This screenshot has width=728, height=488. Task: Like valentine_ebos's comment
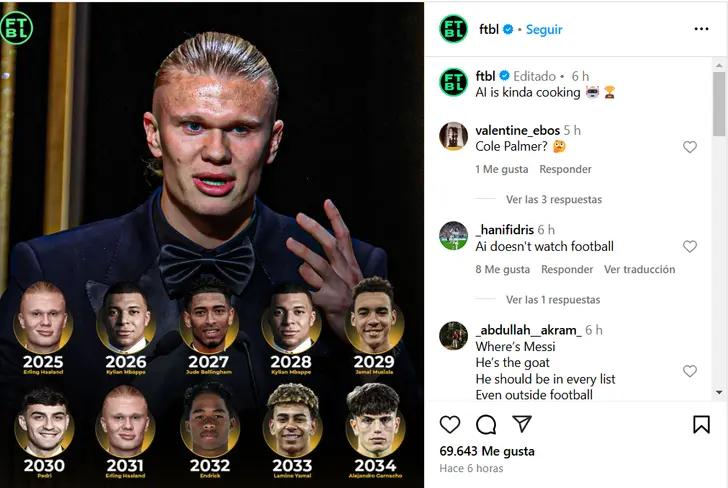[689, 147]
